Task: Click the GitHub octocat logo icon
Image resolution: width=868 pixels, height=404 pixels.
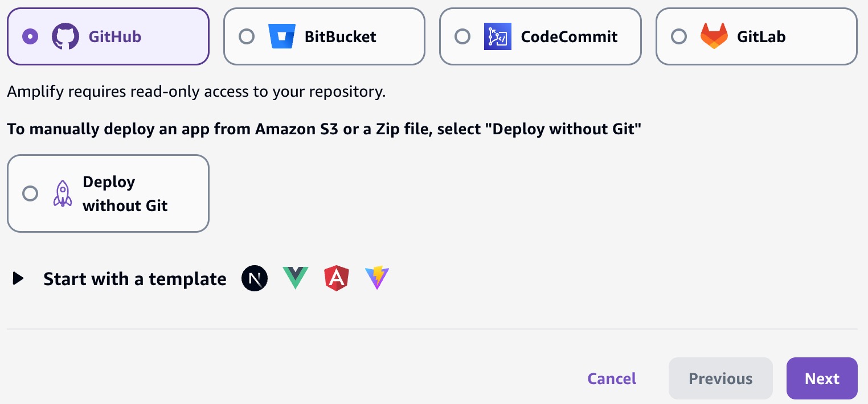Action: (x=65, y=36)
